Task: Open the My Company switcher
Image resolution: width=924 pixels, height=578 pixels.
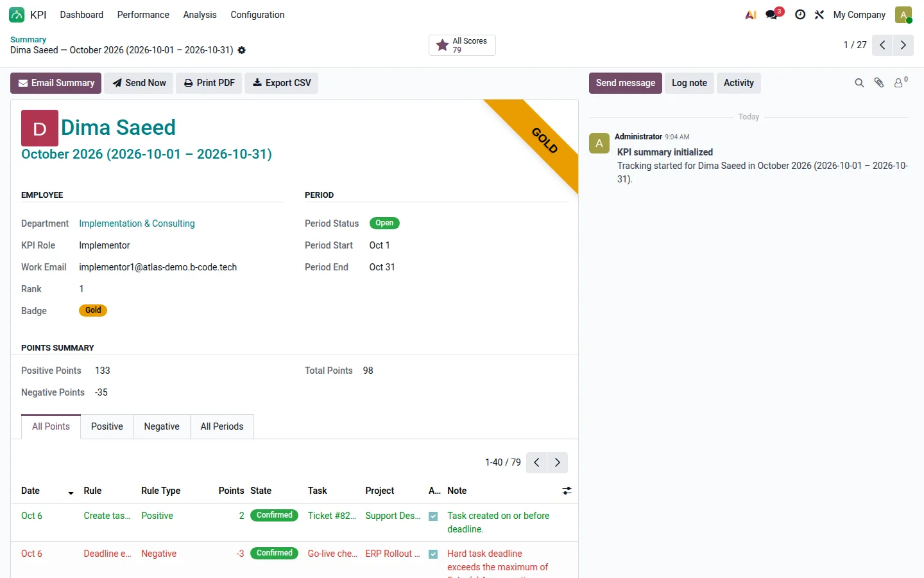Action: point(859,15)
